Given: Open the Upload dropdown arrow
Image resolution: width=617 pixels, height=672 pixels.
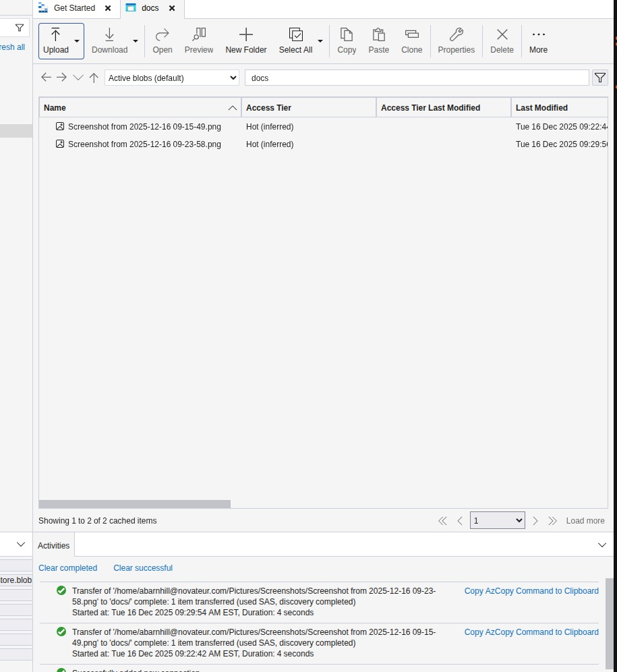Looking at the screenshot, I should pyautogui.click(x=77, y=41).
